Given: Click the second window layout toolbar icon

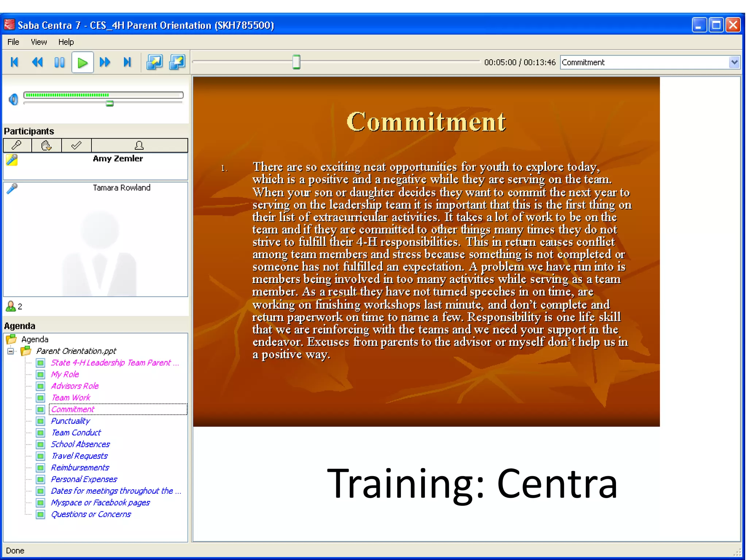Looking at the screenshot, I should pyautogui.click(x=177, y=63).
